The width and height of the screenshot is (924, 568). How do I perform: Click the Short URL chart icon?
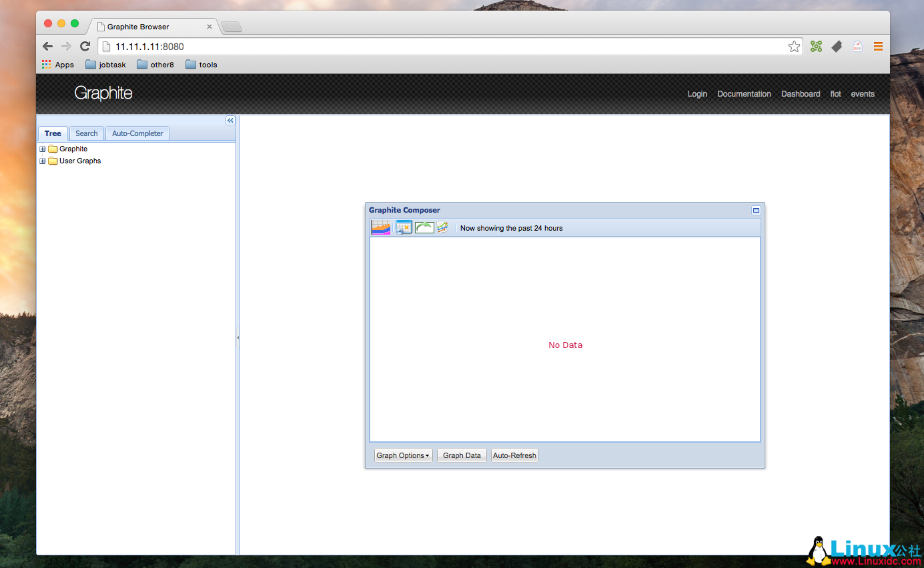pos(442,227)
